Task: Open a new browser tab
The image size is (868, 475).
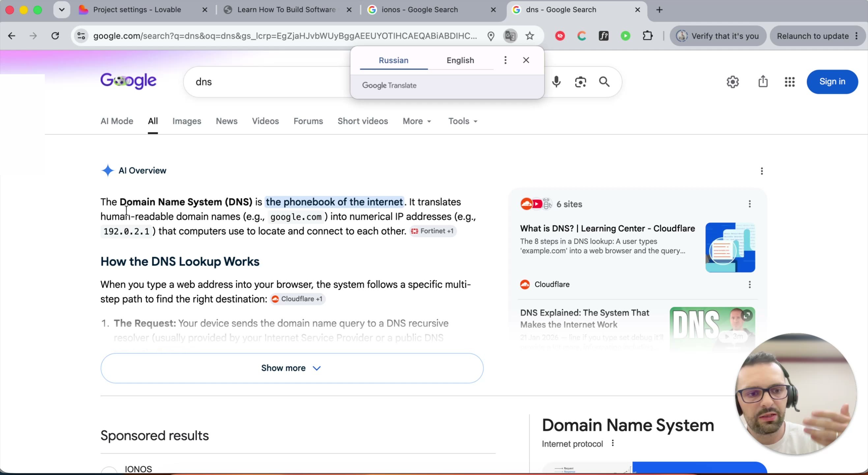Action: (659, 10)
